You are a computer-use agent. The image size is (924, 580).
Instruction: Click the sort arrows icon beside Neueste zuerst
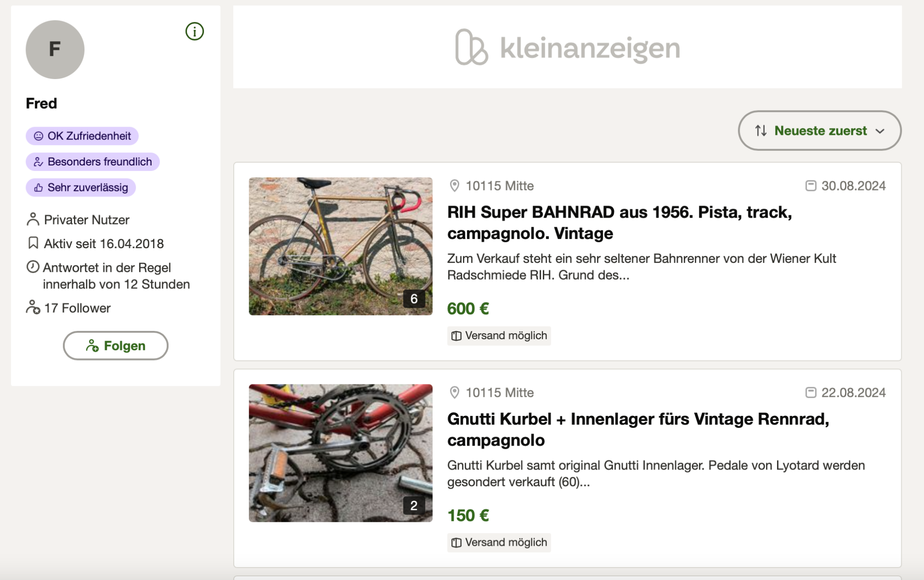click(761, 131)
